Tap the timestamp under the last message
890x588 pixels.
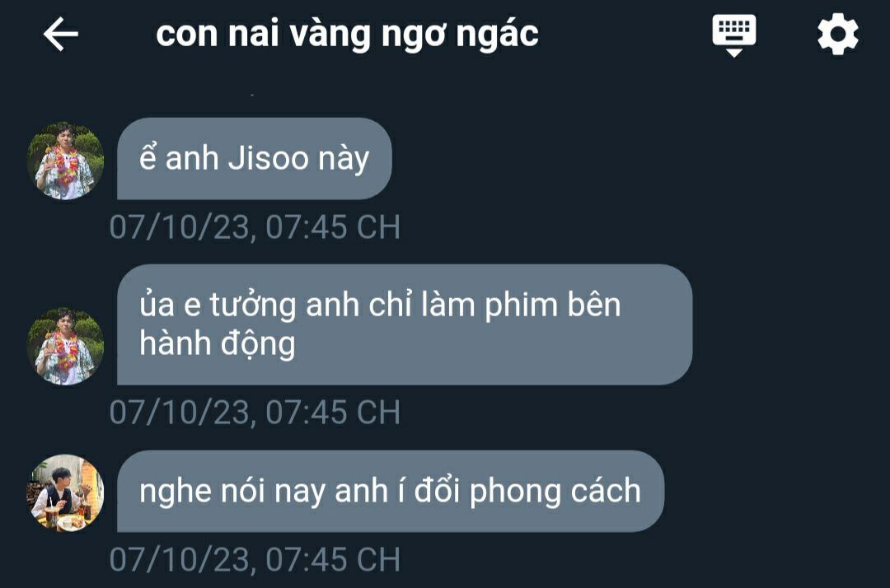tap(255, 559)
